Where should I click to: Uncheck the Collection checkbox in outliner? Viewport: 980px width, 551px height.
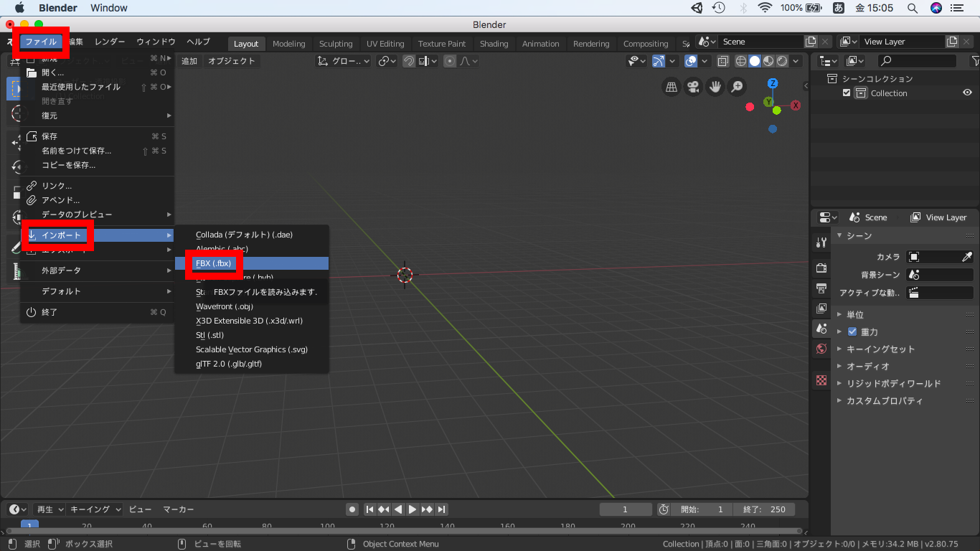pos(847,93)
